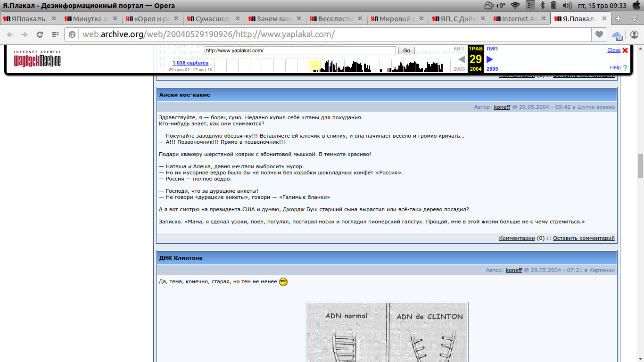The width and height of the screenshot is (644, 362).
Task: Open the 1 038 captures link
Action: pos(190,63)
